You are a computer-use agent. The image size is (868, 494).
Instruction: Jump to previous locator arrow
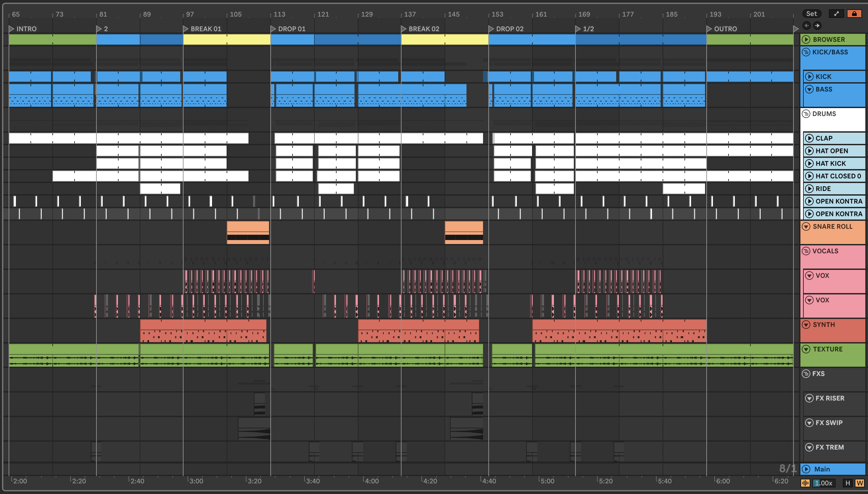(807, 26)
